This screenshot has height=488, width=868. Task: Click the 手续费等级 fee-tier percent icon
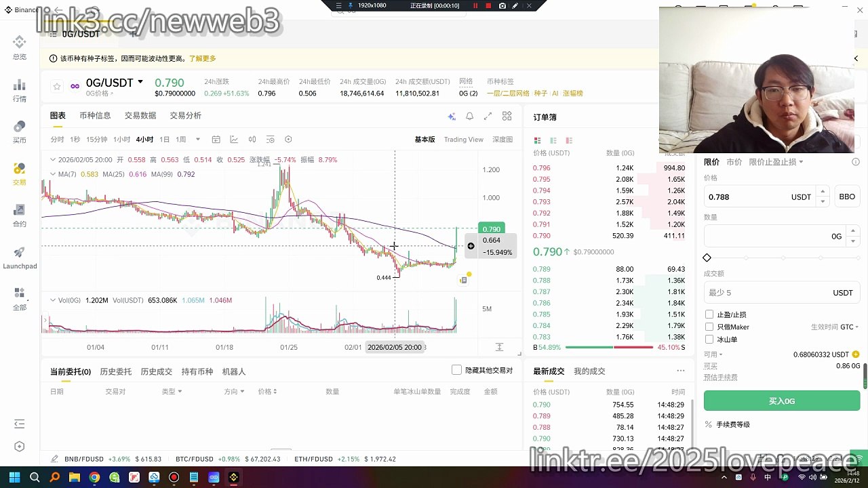(709, 424)
